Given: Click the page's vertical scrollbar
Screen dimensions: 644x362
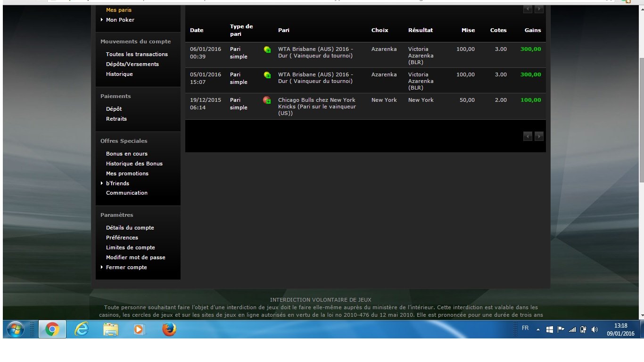Looking at the screenshot, I should pyautogui.click(x=641, y=120).
